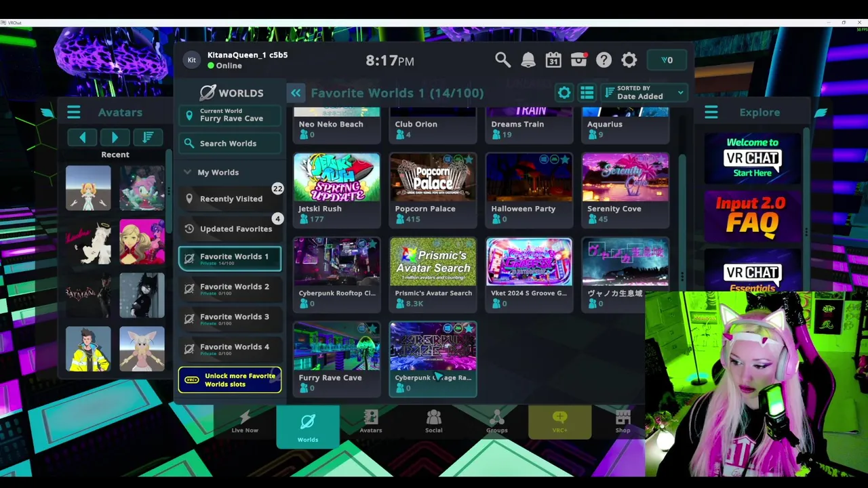The image size is (868, 488).
Task: Open the Worlds tab in bottom bar
Action: tap(307, 427)
